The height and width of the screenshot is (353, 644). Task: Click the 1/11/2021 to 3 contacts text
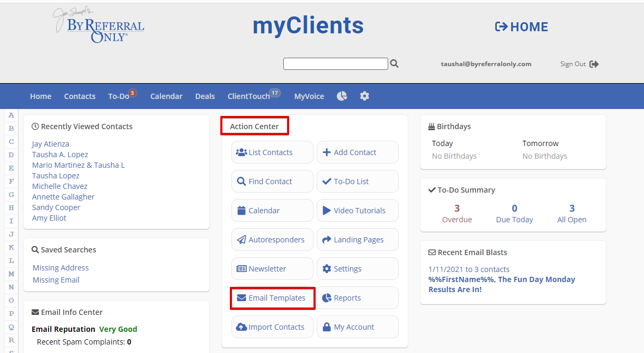[x=469, y=269]
